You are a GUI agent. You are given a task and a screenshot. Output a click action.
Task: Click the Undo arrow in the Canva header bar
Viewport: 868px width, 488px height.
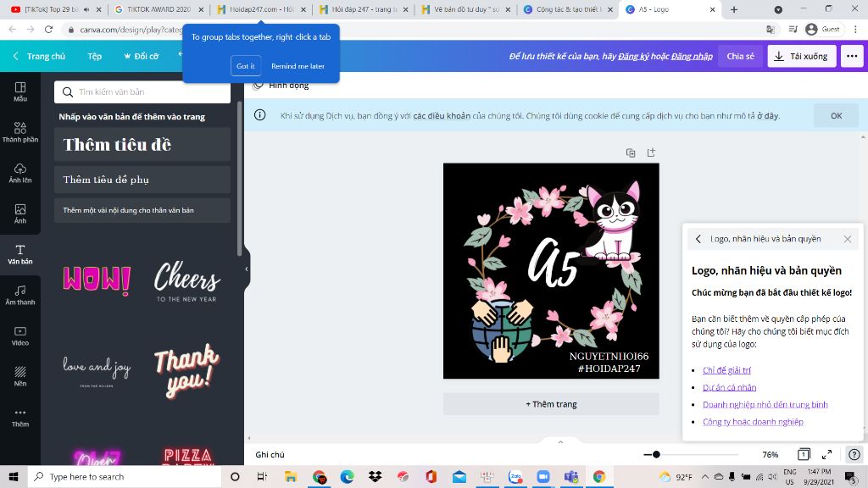tap(181, 54)
